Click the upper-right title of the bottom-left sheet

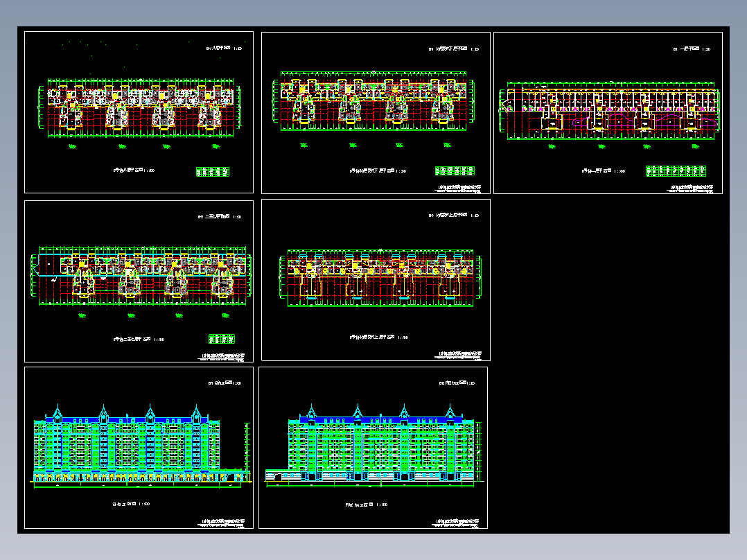pyautogui.click(x=225, y=383)
